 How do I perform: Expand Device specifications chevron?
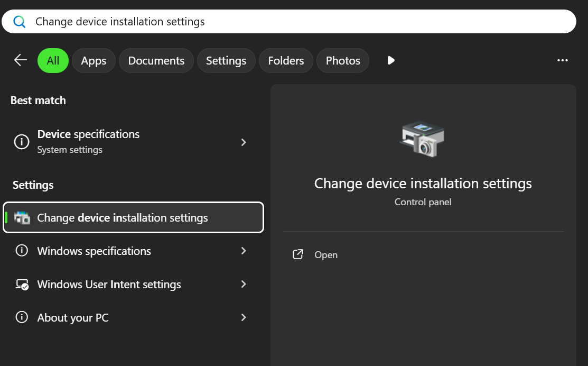(244, 142)
